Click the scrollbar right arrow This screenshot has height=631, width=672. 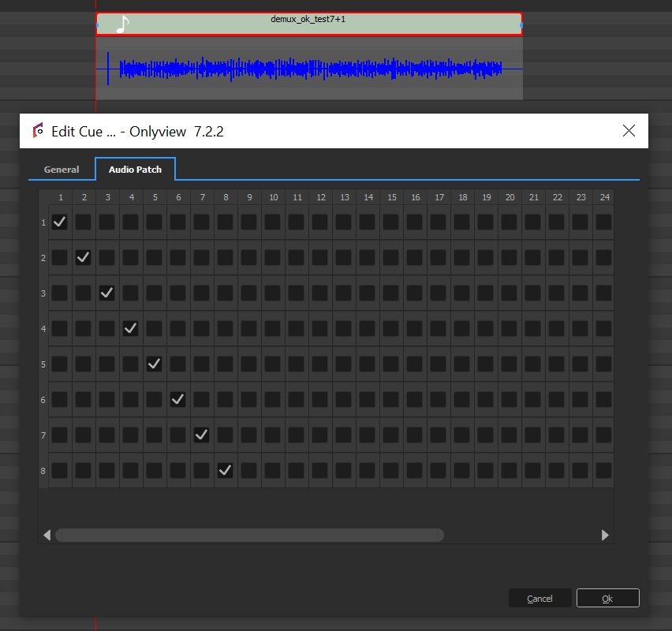[605, 535]
